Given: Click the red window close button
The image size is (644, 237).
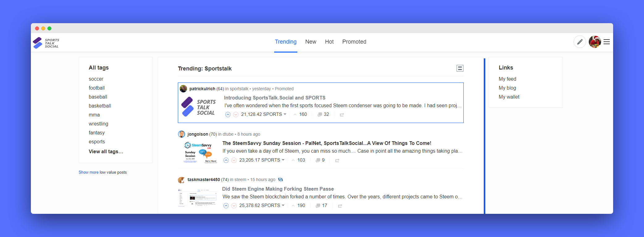Looking at the screenshot, I should coord(37,28).
